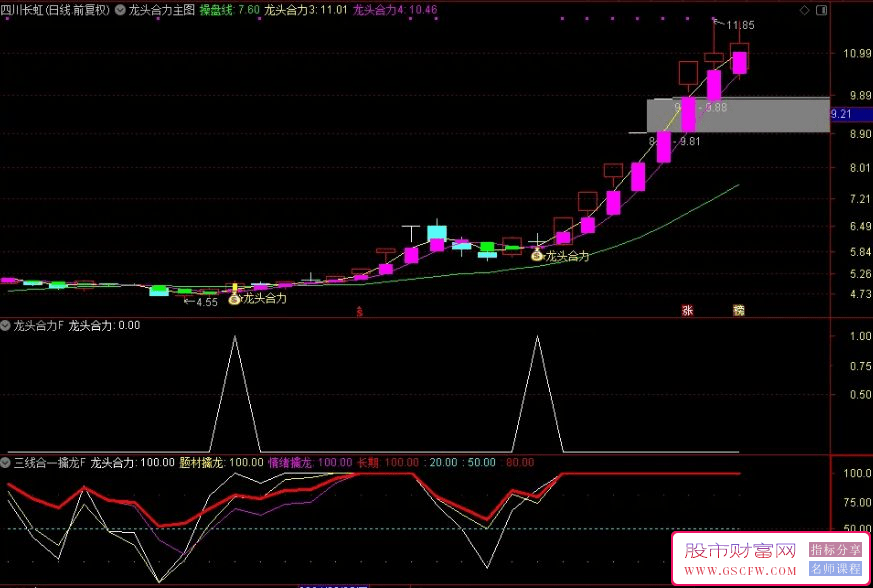Click the 10.99 price axis label

tap(857, 53)
